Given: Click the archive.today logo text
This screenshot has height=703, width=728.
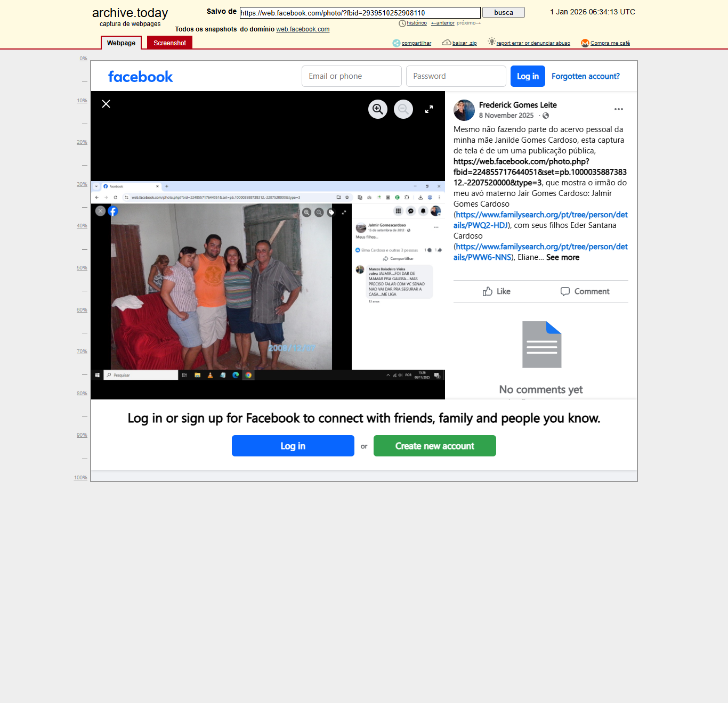Looking at the screenshot, I should tap(130, 13).
